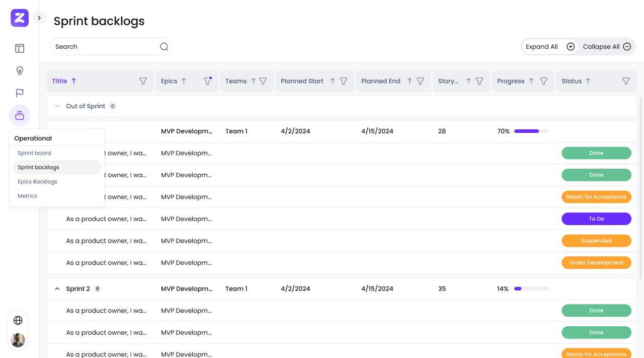Open Epics Backlogs in the Operational menu
Screen dimensions: 644x358
[37, 182]
